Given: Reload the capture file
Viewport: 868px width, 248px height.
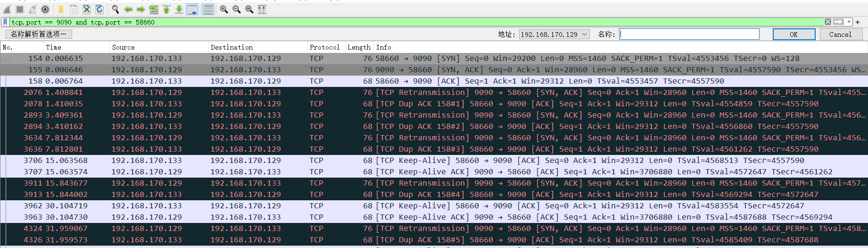Looking at the screenshot, I should coord(99,9).
